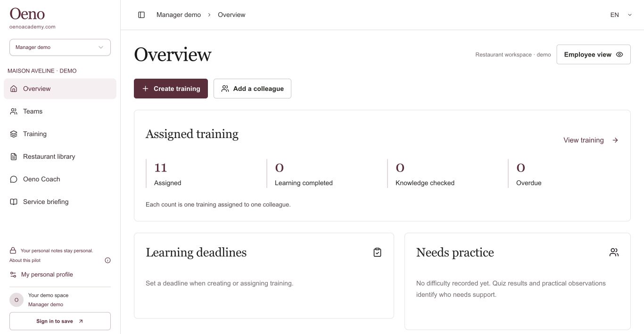Click the info icon beside About this pilot
This screenshot has height=334, width=644.
(x=107, y=261)
